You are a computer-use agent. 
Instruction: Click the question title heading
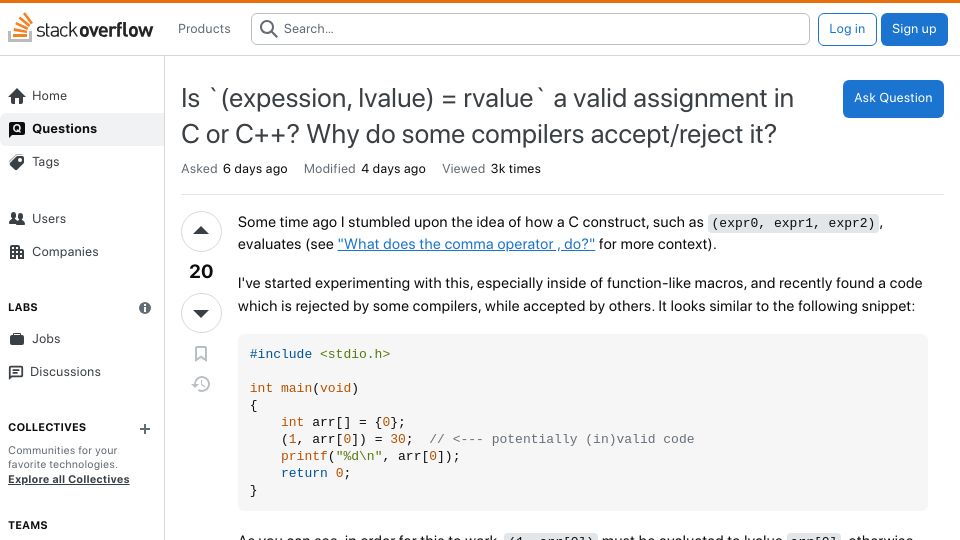coord(487,116)
